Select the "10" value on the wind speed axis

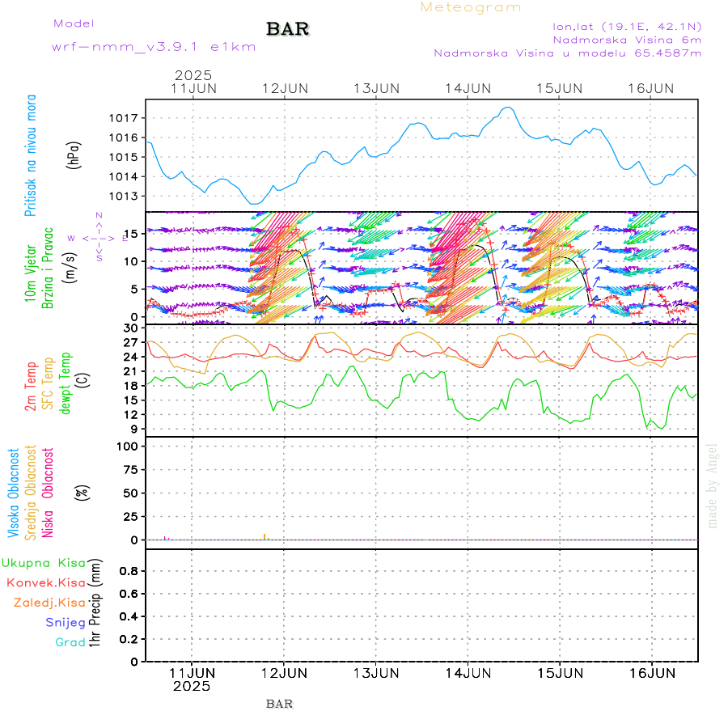pyautogui.click(x=131, y=261)
